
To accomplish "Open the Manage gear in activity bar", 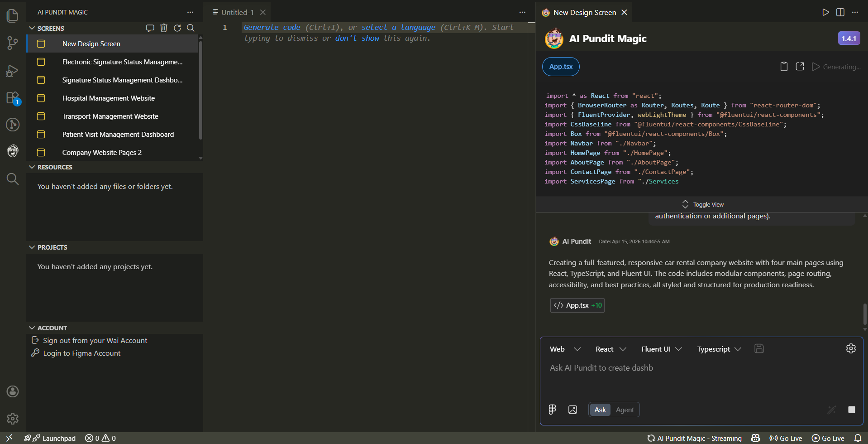I will 13,419.
